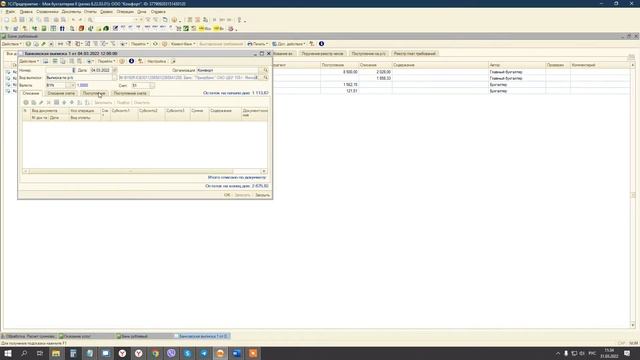
Task: Switch to the Поступление счета tab
Action: pos(130,93)
